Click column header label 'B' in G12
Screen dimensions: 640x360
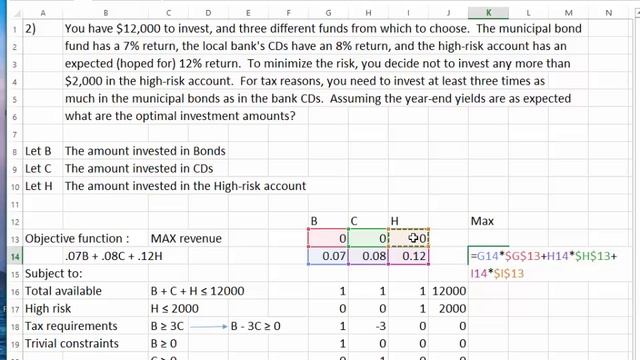pos(314,221)
